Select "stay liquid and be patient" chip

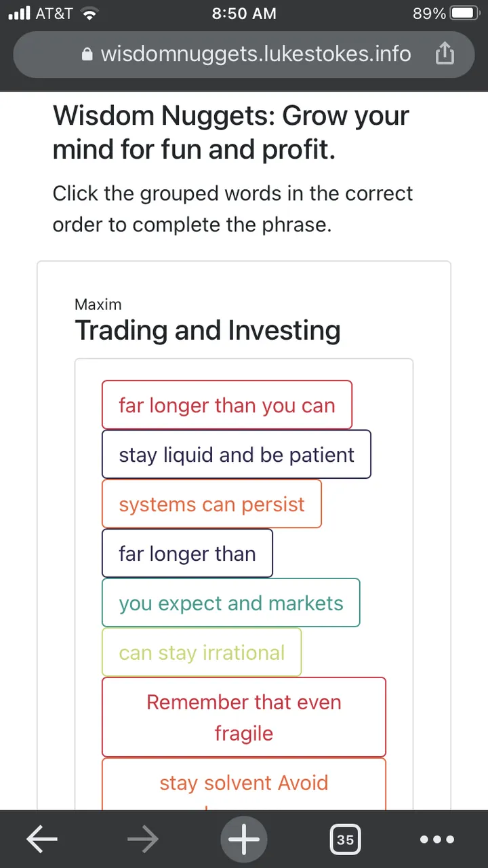point(237,454)
